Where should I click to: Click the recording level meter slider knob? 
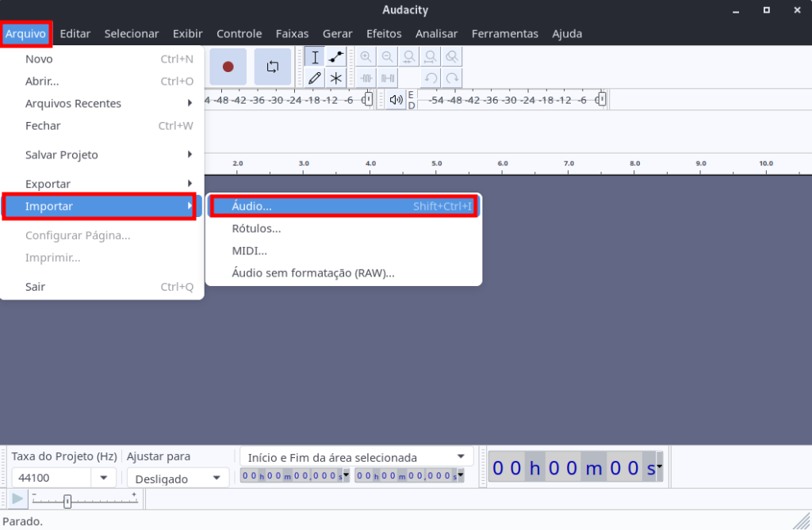coord(368,99)
